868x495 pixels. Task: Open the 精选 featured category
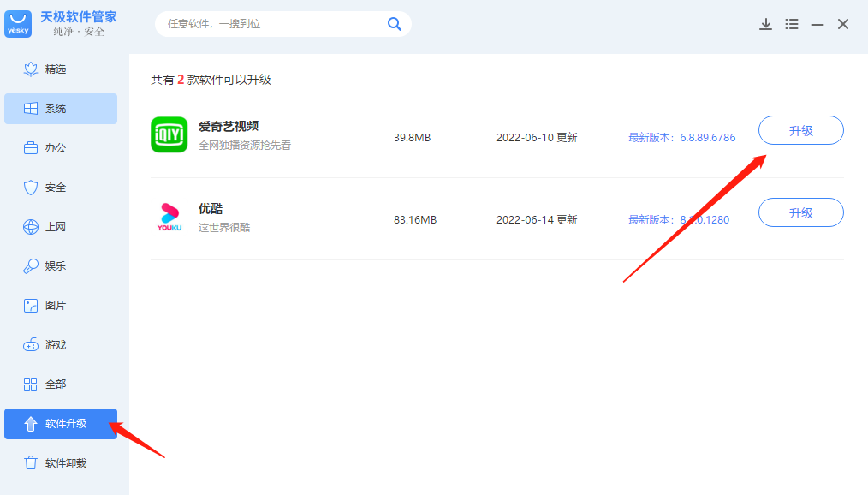tap(61, 69)
